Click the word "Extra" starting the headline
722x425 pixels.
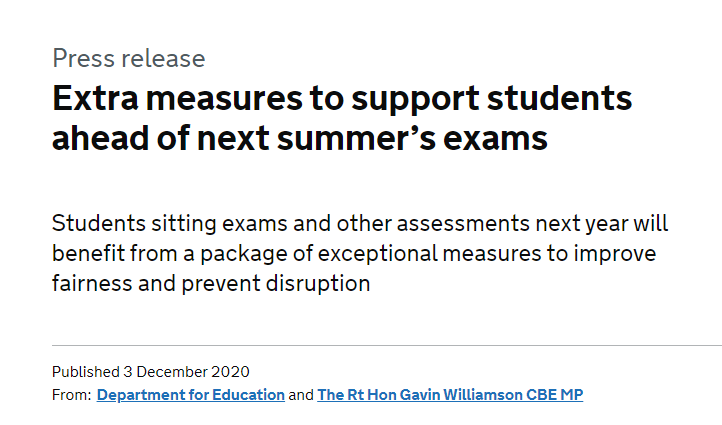[95, 98]
